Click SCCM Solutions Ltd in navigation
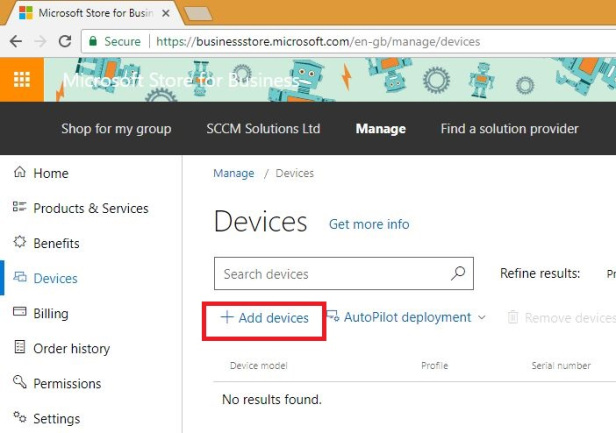Viewport: 616px width, 433px height. tap(263, 129)
